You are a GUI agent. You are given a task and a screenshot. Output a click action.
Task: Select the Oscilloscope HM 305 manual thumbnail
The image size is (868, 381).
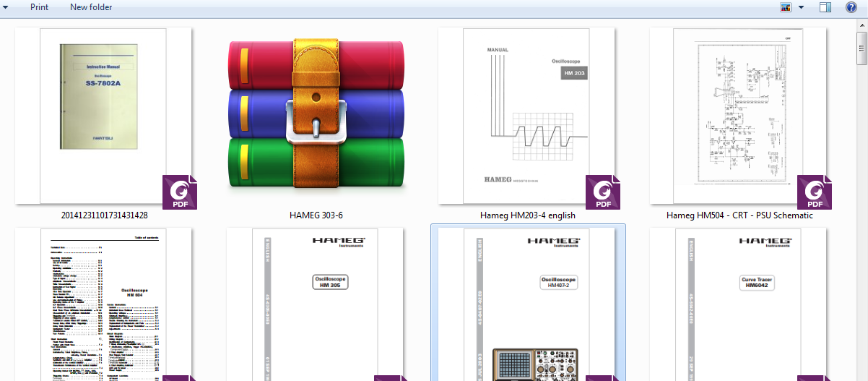coord(315,304)
